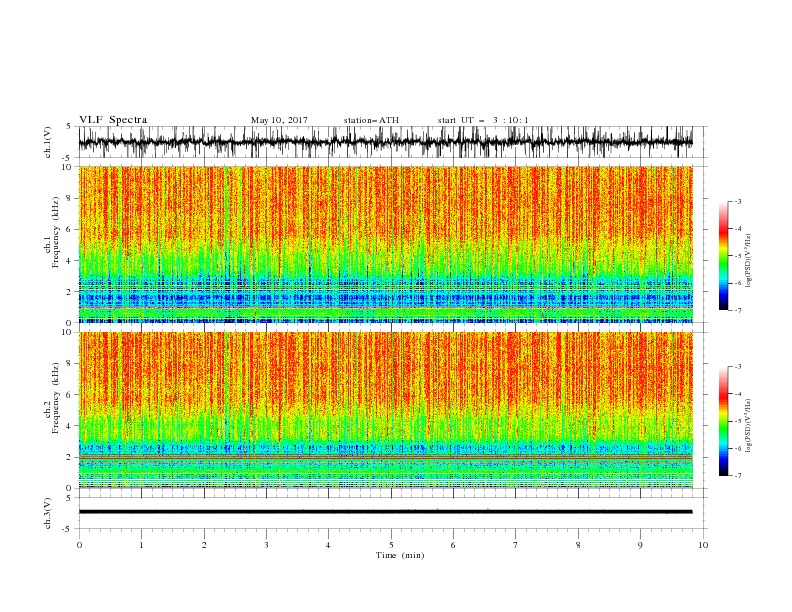The height and width of the screenshot is (612, 792).
Task: Click the ch.1 log(PSD) colorbar label
Action: pos(749,261)
